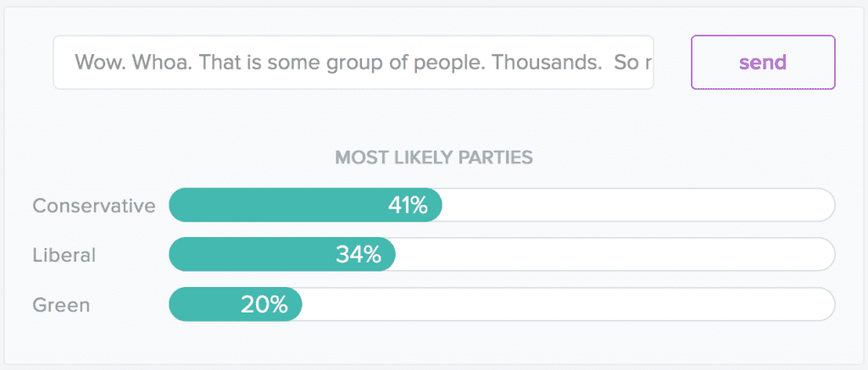This screenshot has width=868, height=370.
Task: Click the word "Wow" in the text box
Action: click(96, 62)
